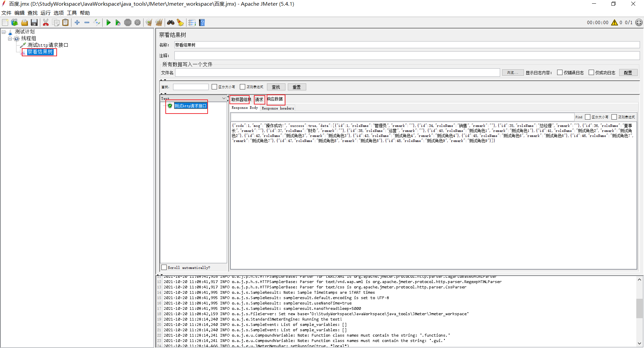
Task: Open the 帮助 menu
Action: pos(85,13)
